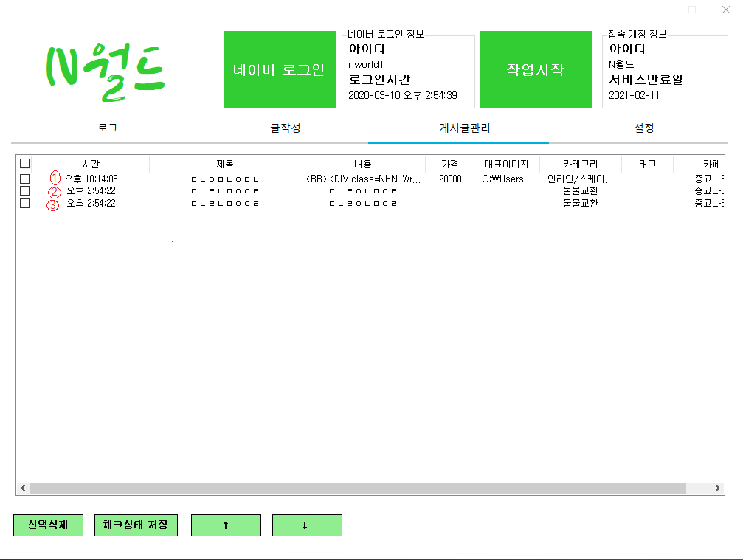
Task: Start work with the 작업시작 button
Action: click(536, 69)
